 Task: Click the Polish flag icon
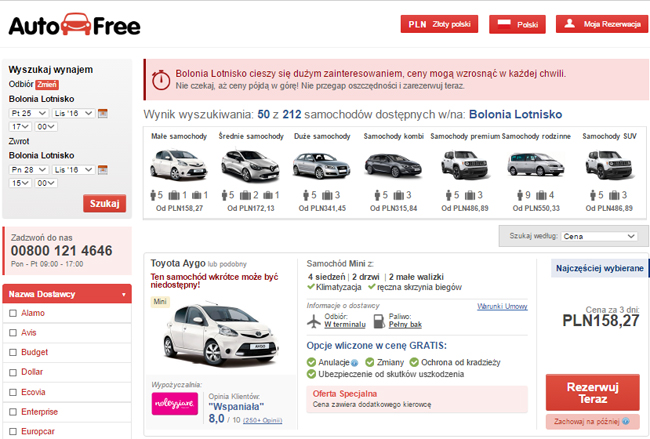click(504, 24)
